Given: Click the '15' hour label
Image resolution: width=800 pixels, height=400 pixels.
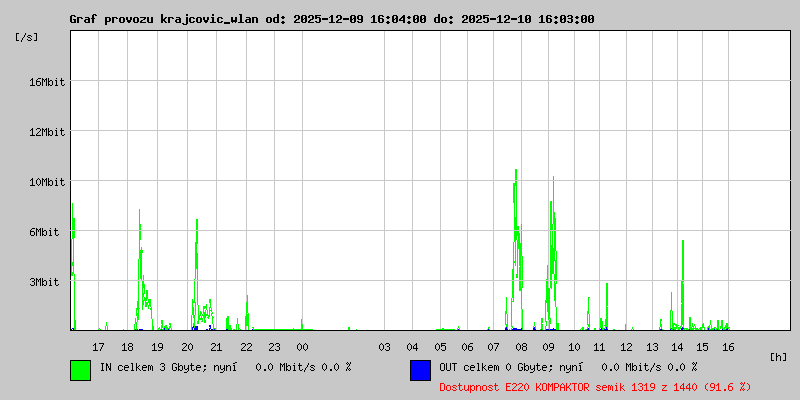Looking at the screenshot, I should coord(703,347).
